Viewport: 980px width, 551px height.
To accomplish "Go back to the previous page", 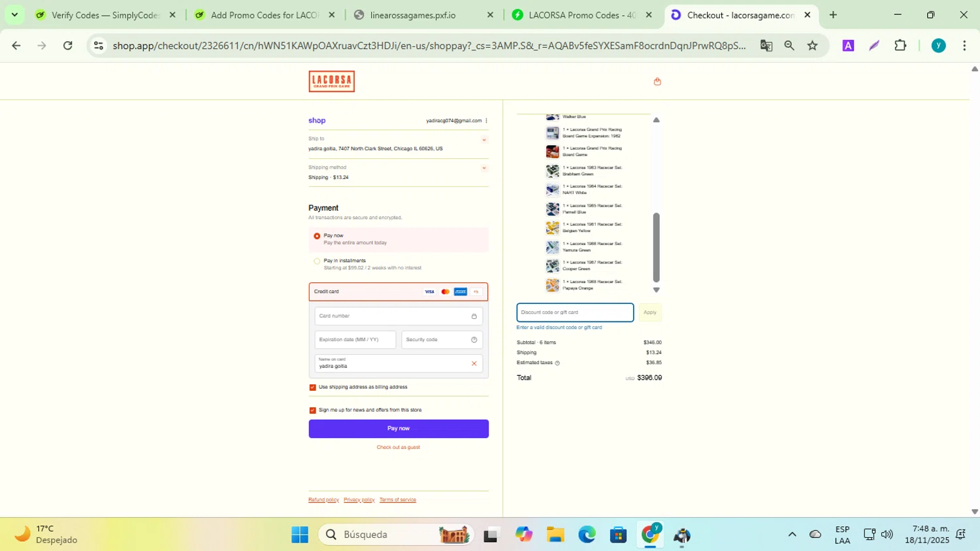I will point(16,46).
